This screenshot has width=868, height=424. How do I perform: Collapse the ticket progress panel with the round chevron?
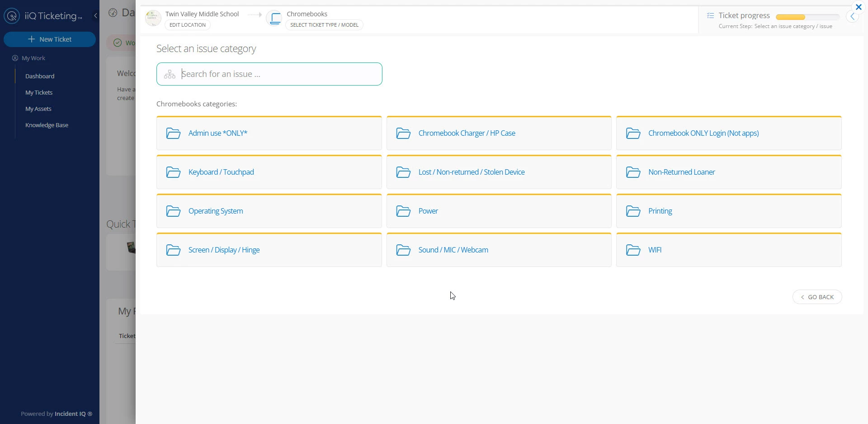point(852,17)
